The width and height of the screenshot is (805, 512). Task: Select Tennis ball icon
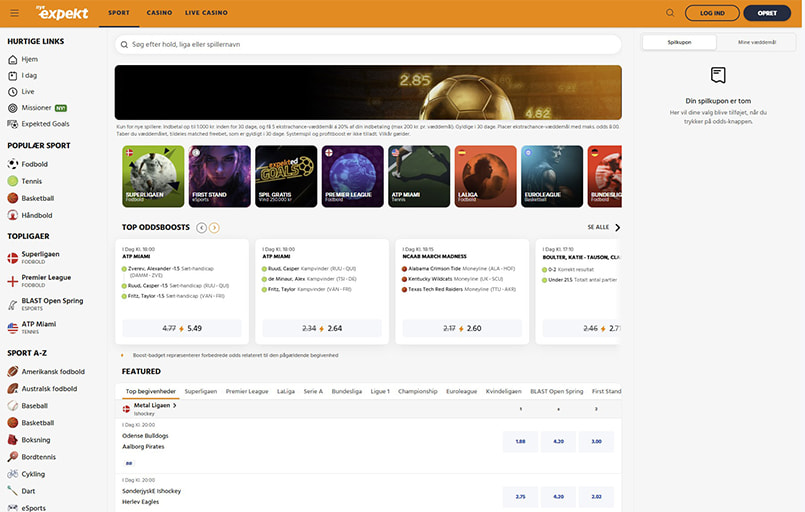[x=13, y=181]
